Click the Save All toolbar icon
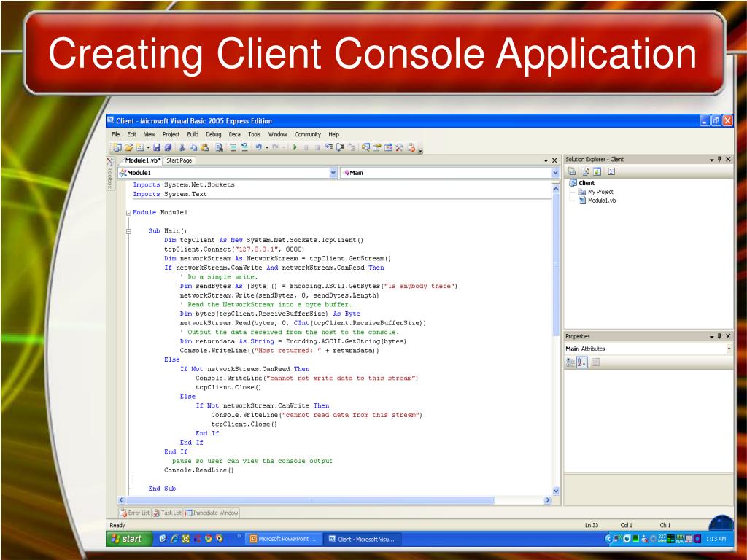Image resolution: width=747 pixels, height=560 pixels. pos(168,147)
